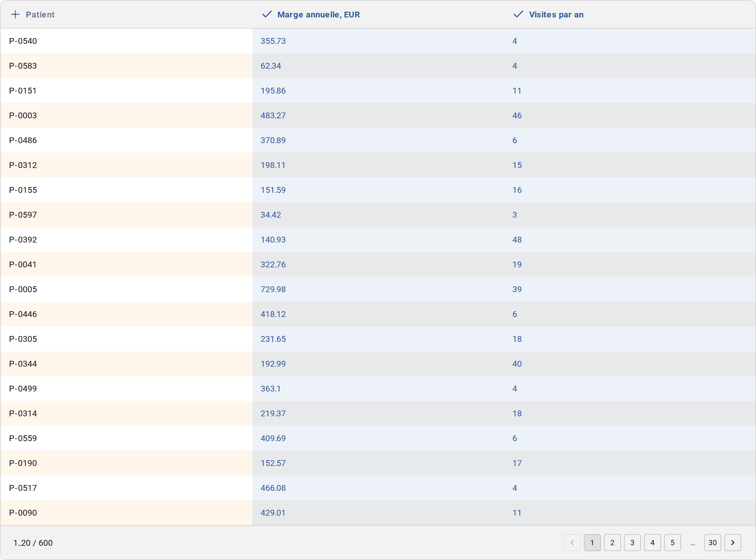Switch to page 5
This screenshot has height=560, width=756.
point(672,543)
